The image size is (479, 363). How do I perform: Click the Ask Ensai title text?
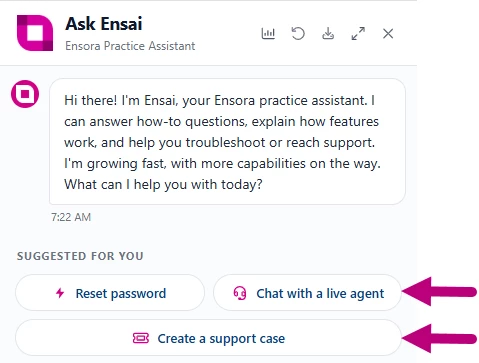tap(104, 24)
